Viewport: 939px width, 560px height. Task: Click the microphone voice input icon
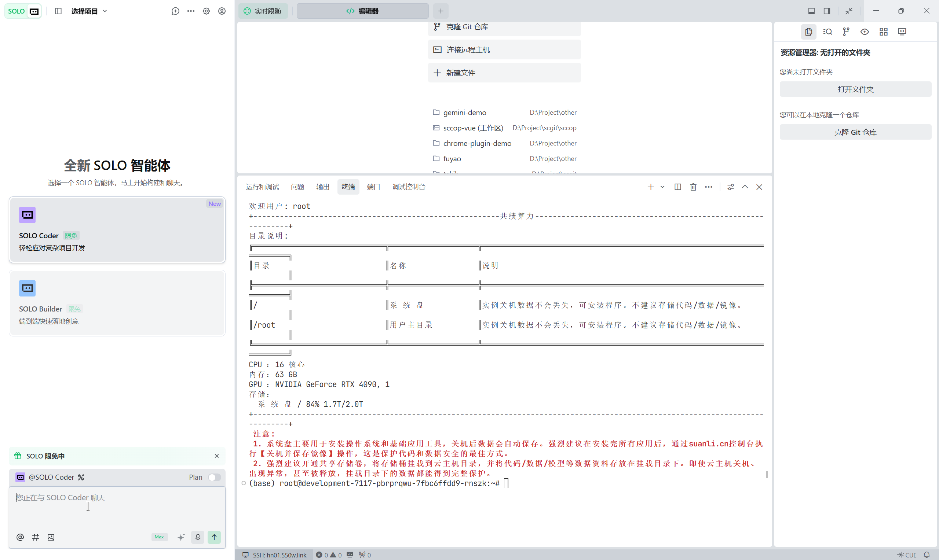click(197, 537)
